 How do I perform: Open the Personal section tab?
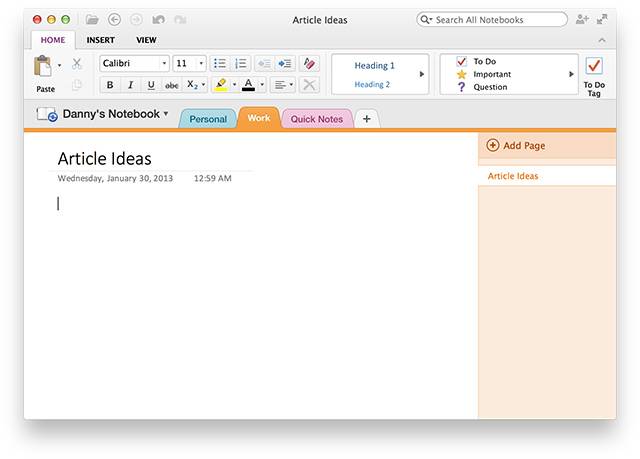tap(208, 119)
